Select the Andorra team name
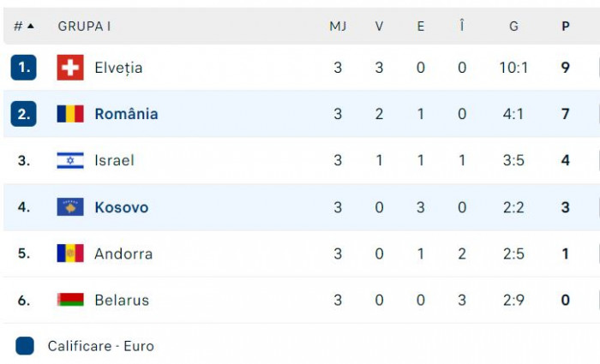The width and height of the screenshot is (600, 364). click(123, 254)
